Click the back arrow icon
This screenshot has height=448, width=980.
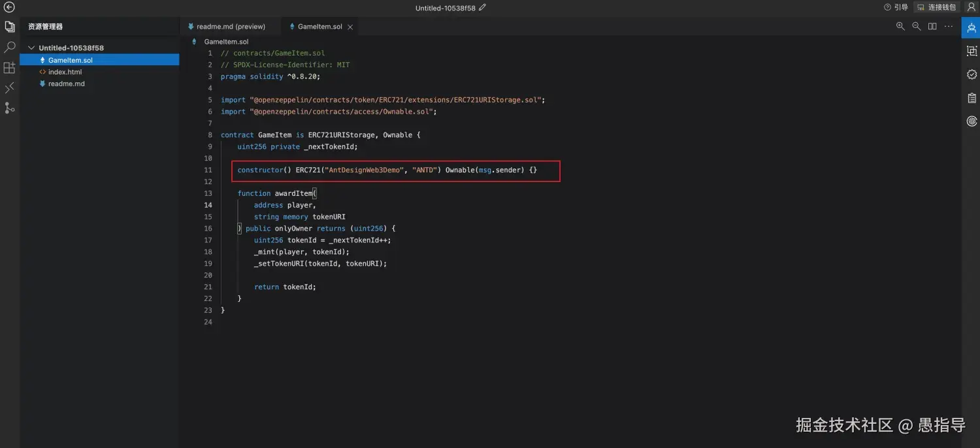coord(9,7)
